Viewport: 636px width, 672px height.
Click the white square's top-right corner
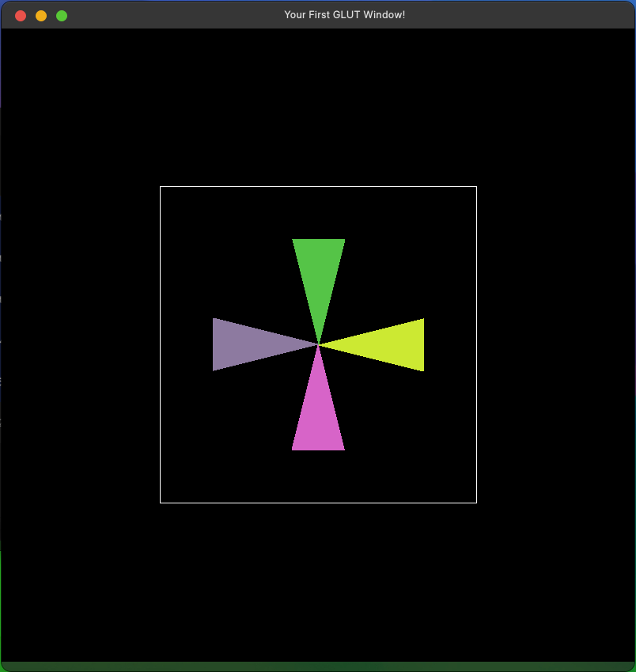pos(476,187)
